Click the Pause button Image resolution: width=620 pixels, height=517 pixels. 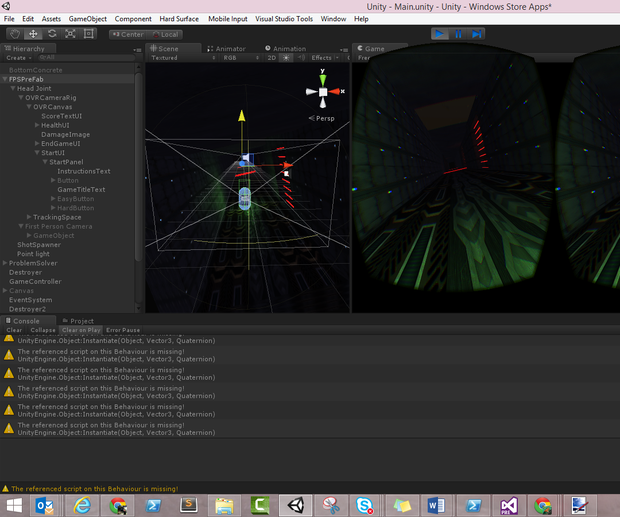point(458,34)
